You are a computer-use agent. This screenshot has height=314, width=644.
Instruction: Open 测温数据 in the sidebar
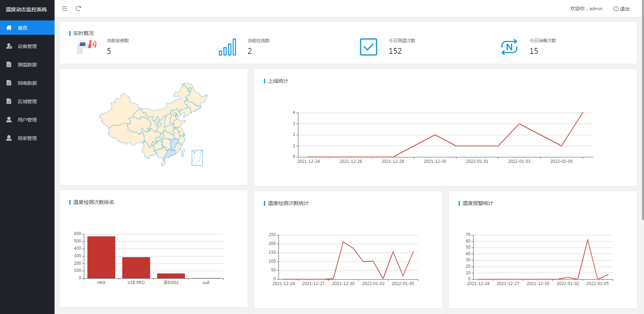tap(27, 65)
